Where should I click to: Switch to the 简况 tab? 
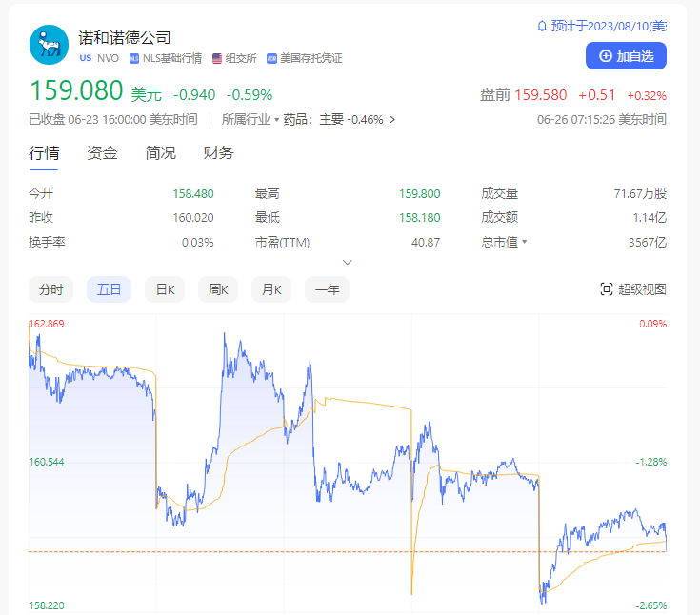click(160, 153)
